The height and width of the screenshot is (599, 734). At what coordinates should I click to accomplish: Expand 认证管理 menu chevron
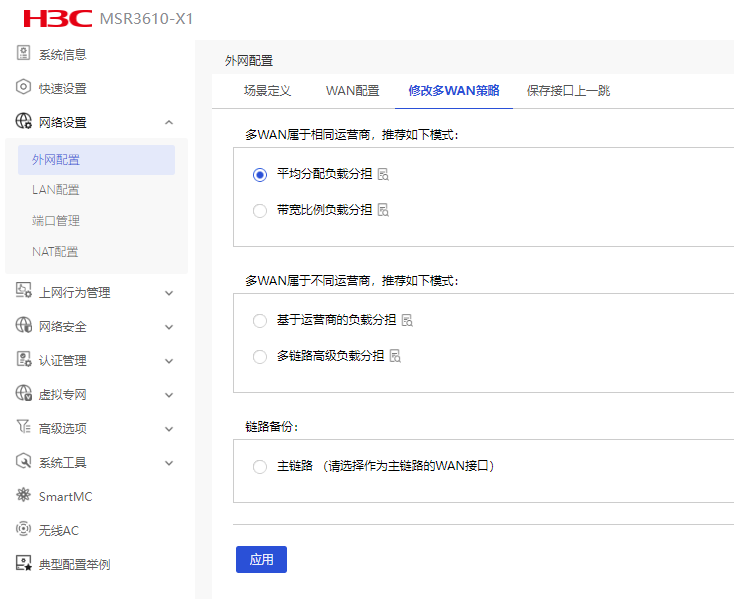click(x=169, y=361)
